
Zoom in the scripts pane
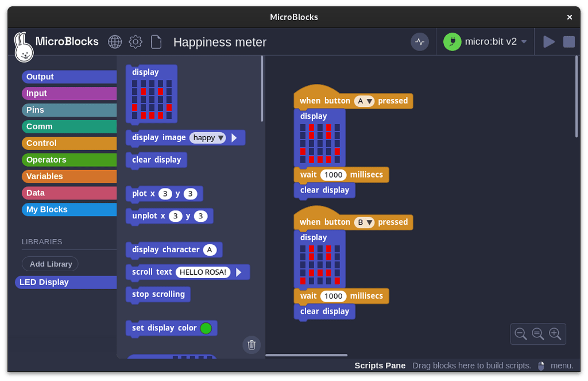(555, 334)
